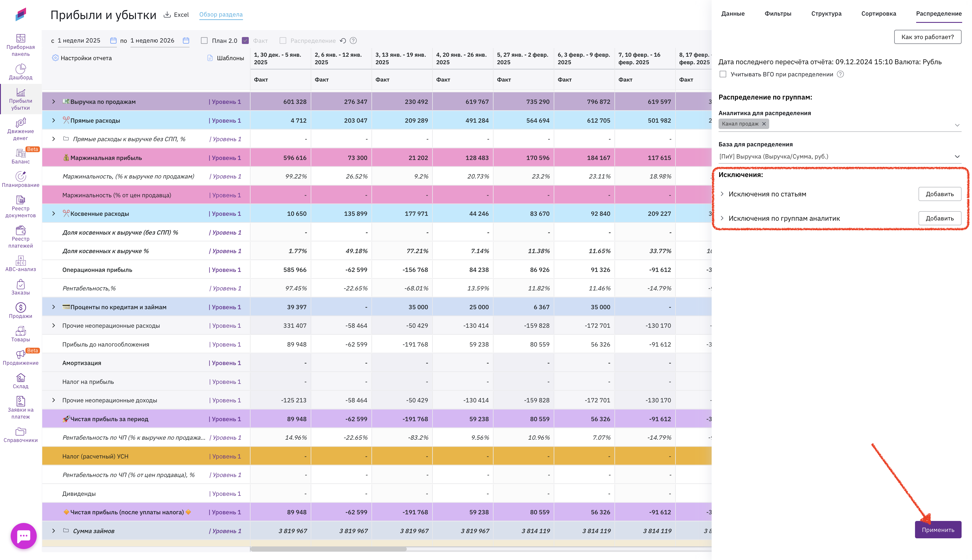This screenshot has width=972, height=560.
Task: Open the Дашборд sidebar icon
Action: point(20,72)
